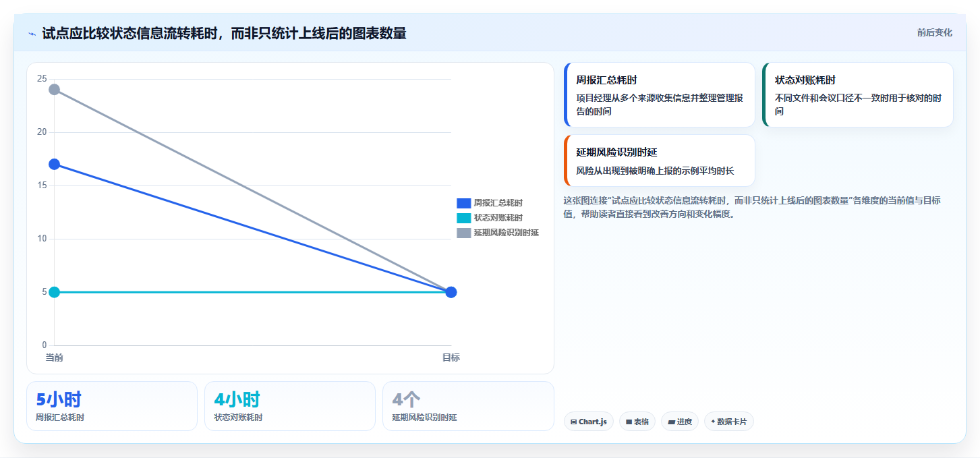Click the Chart.js tag chip
980x458 pixels.
[589, 422]
